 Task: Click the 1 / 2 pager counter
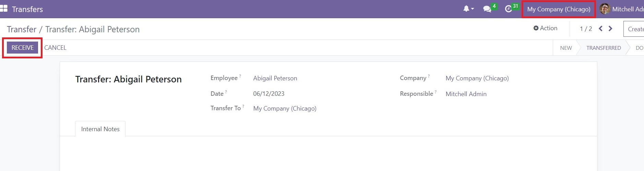coord(586,29)
